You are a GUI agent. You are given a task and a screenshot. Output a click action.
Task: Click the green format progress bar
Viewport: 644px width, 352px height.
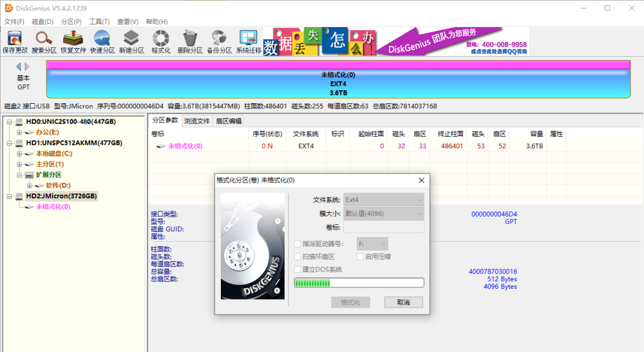pyautogui.click(x=359, y=282)
